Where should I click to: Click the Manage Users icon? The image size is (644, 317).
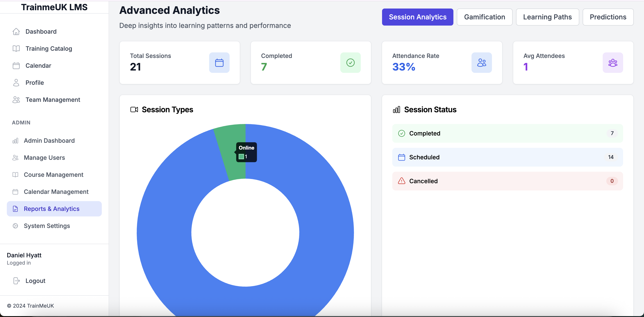15,157
